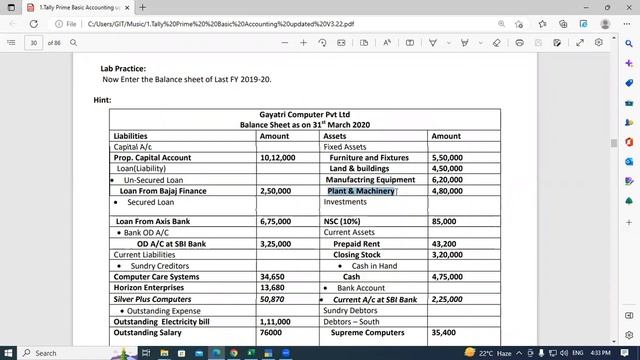This screenshot has height=360, width=640.
Task: Open the Copilot sparkle sidebar icon
Action: pos(629,63)
